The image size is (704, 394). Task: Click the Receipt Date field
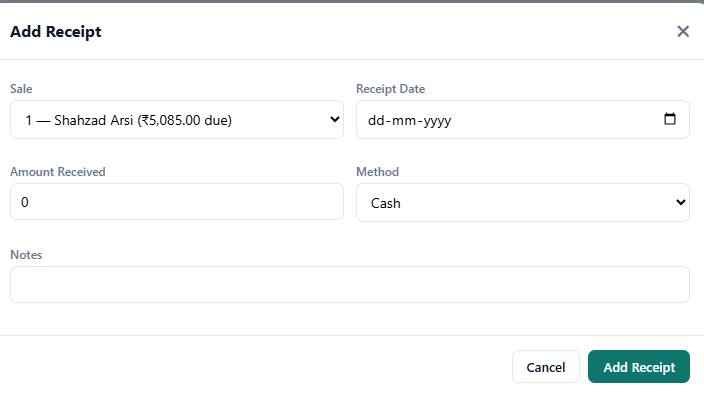click(x=523, y=119)
